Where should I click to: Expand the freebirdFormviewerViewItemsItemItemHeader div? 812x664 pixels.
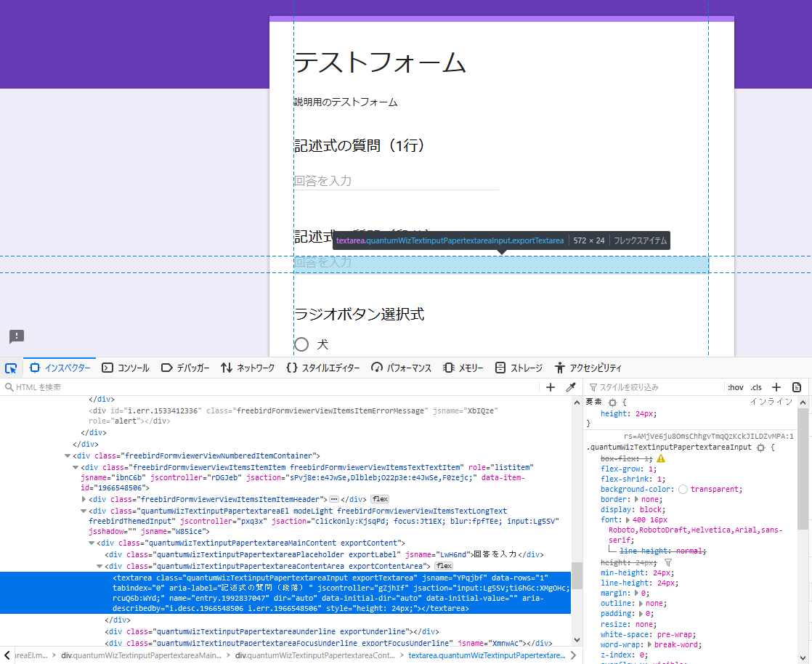coord(85,499)
